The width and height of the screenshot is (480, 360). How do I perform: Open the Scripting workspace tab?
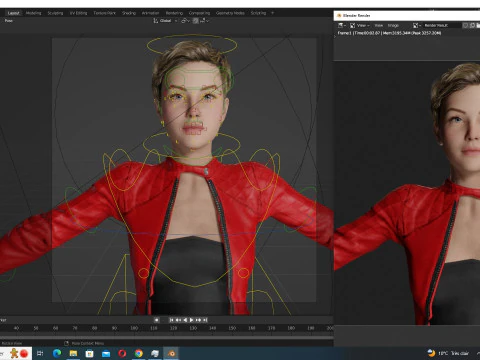pos(258,13)
